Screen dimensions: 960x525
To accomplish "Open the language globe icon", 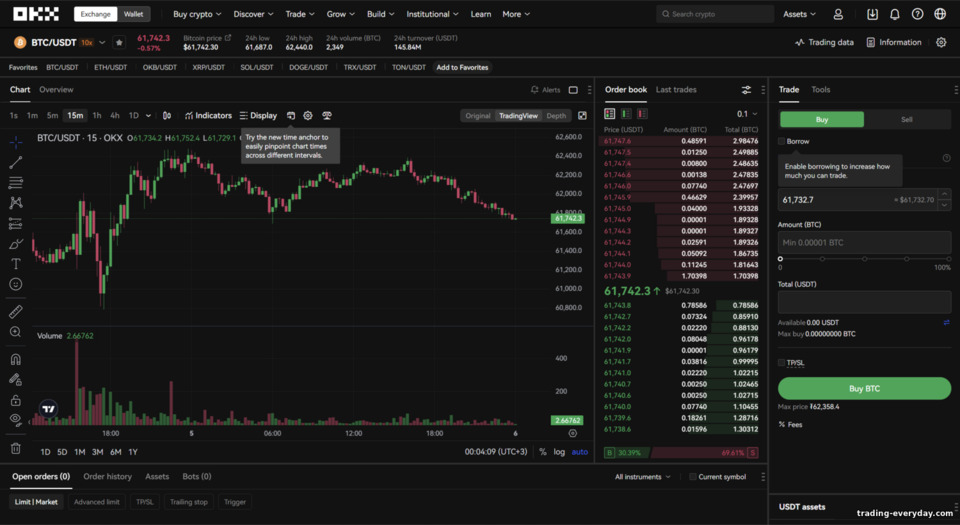I will click(940, 14).
